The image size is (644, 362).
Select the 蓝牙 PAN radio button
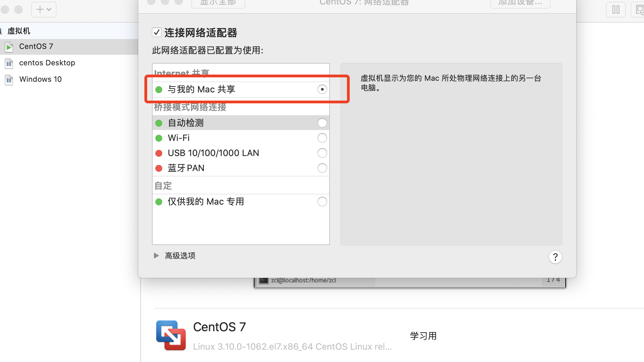322,168
